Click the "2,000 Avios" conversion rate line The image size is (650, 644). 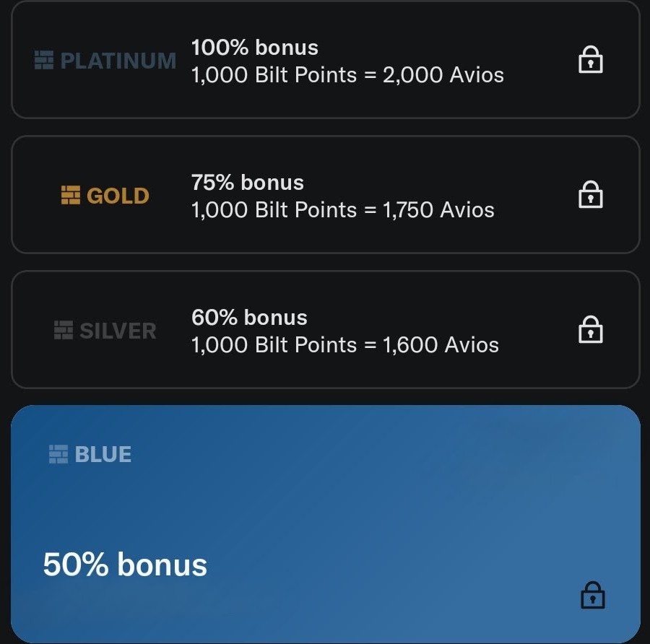[x=347, y=75]
